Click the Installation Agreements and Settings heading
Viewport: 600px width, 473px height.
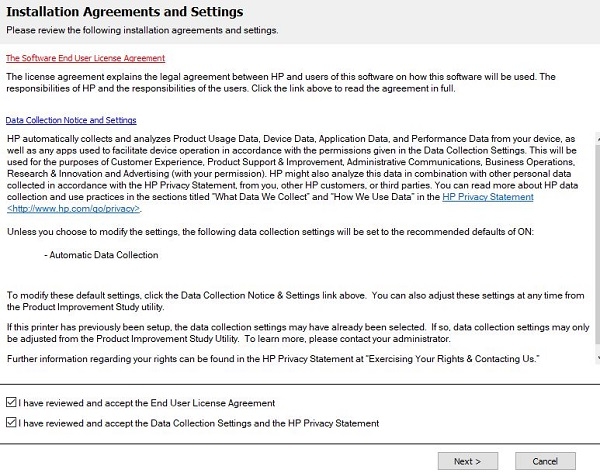tap(125, 11)
